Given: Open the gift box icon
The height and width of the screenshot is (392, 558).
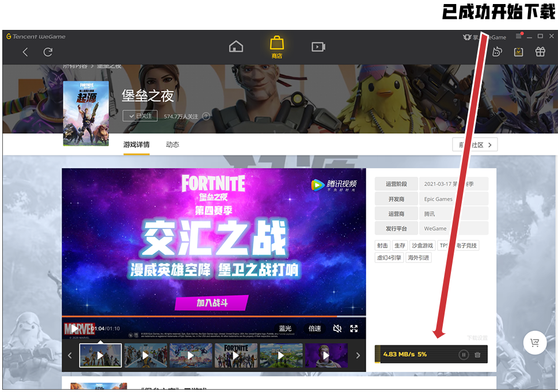Looking at the screenshot, I should pyautogui.click(x=540, y=52).
